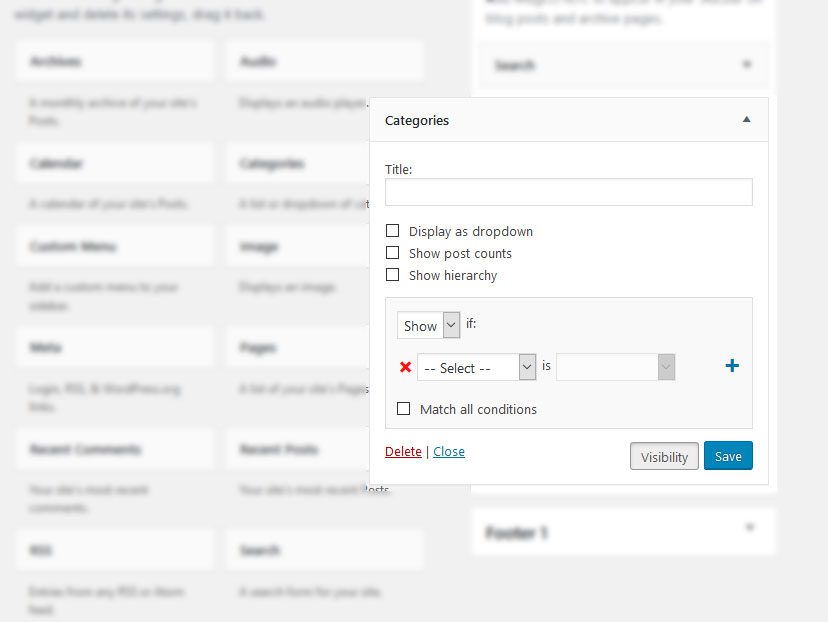This screenshot has height=622, width=828.
Task: Click inside the Title input field
Action: [x=568, y=192]
